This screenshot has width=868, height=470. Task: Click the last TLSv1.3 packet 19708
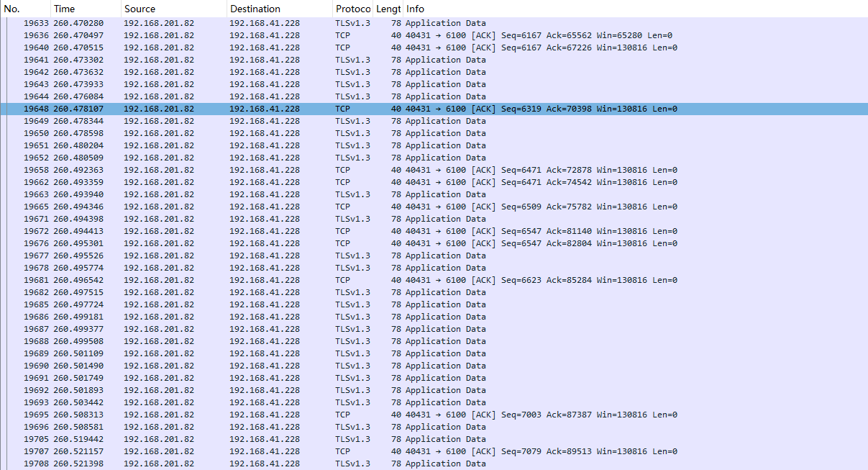tap(431, 464)
